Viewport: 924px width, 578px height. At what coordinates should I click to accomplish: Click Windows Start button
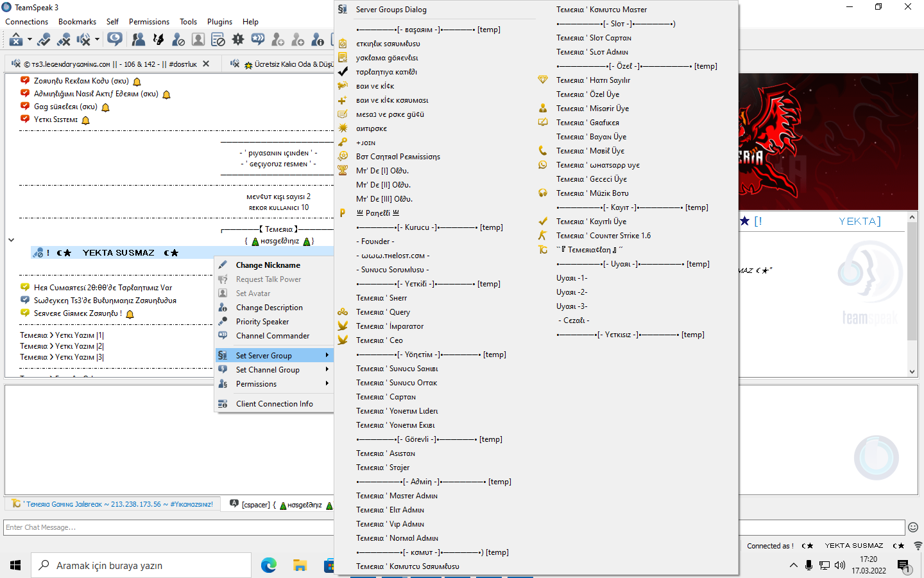point(15,565)
